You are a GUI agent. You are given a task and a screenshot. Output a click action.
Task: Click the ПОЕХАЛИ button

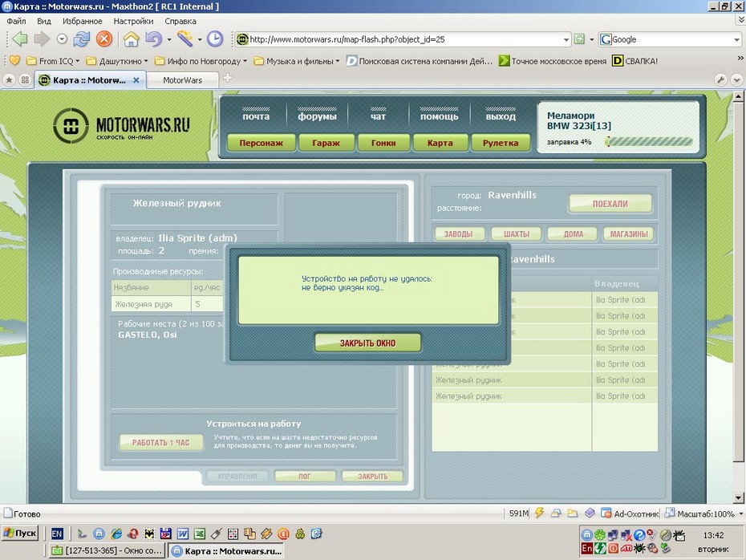coord(610,204)
